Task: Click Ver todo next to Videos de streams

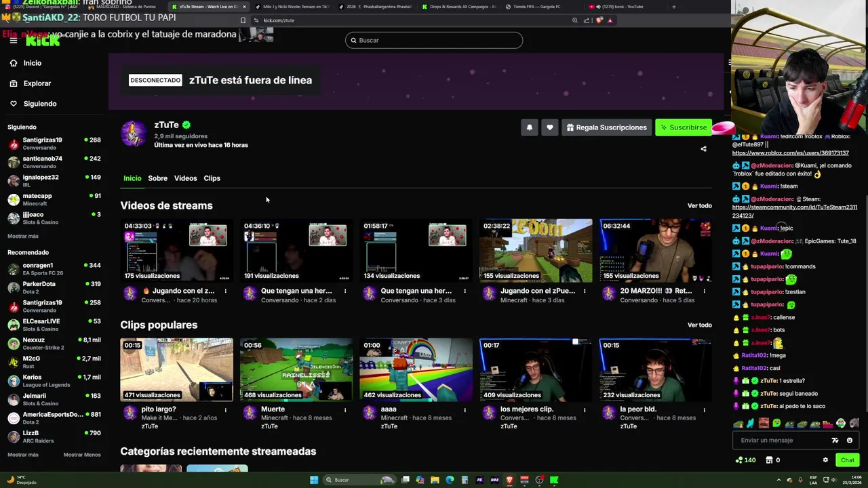Action: pyautogui.click(x=699, y=205)
